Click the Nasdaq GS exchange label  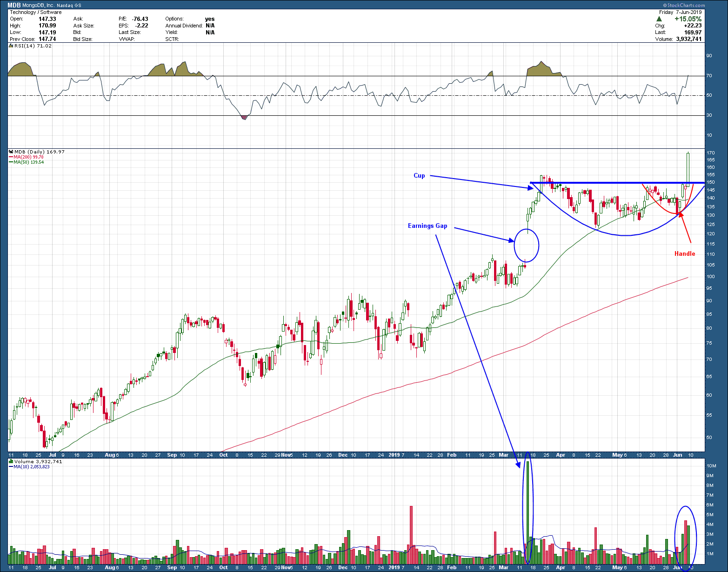click(69, 6)
